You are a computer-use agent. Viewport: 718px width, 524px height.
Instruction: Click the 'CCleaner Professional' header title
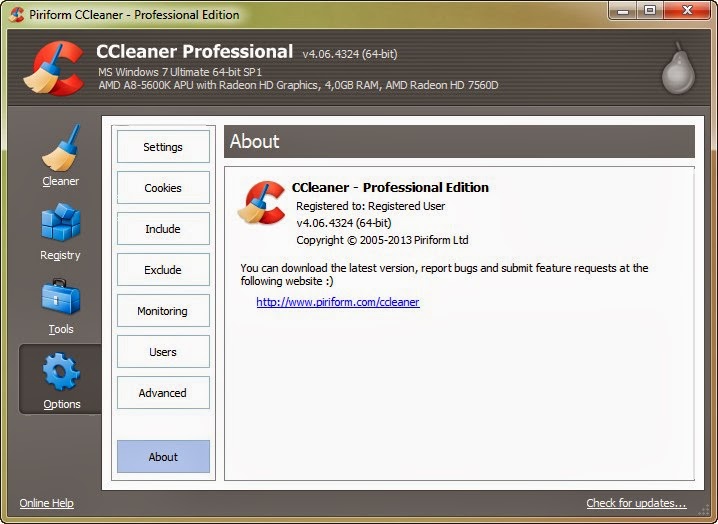[x=195, y=51]
